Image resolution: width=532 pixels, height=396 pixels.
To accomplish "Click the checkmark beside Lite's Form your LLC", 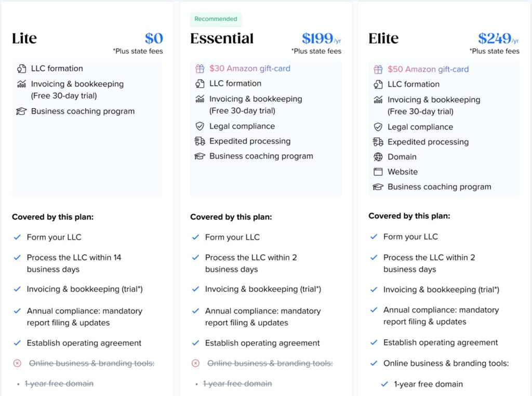I will [x=17, y=237].
